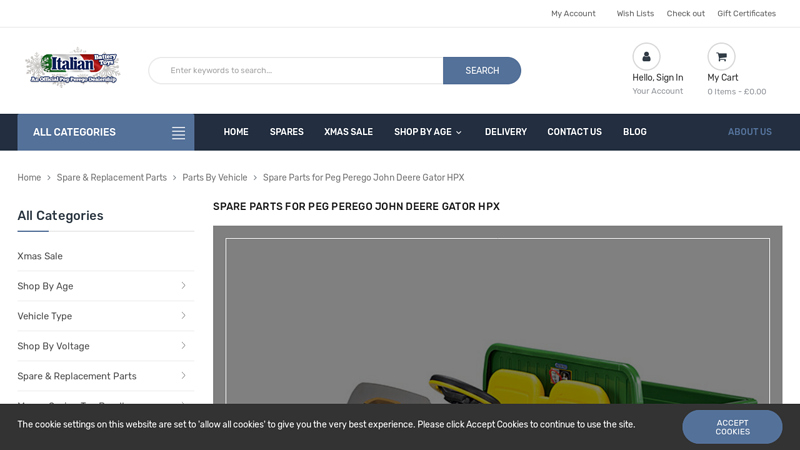The image size is (800, 450).
Task: Open the Contact Us navigation item
Action: tap(574, 132)
